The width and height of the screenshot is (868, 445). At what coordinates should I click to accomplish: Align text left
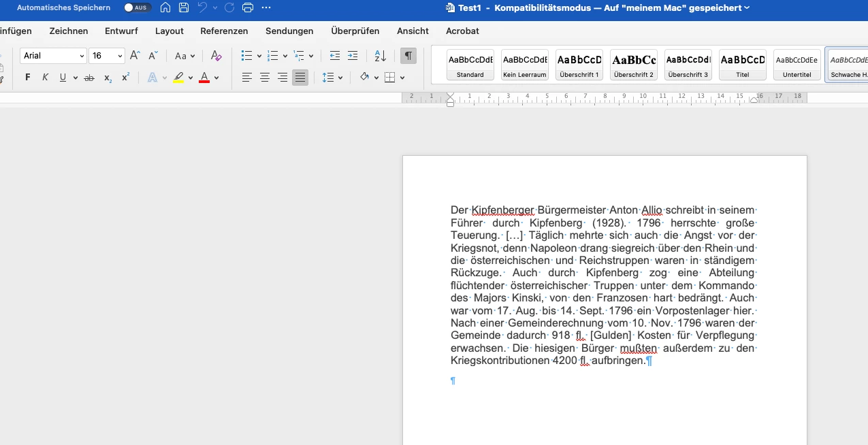coord(247,78)
